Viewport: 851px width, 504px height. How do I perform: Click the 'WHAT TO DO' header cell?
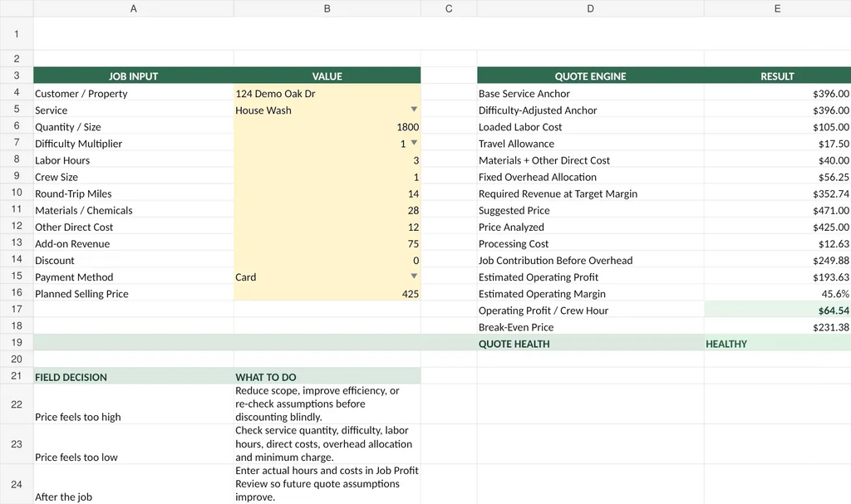click(327, 376)
